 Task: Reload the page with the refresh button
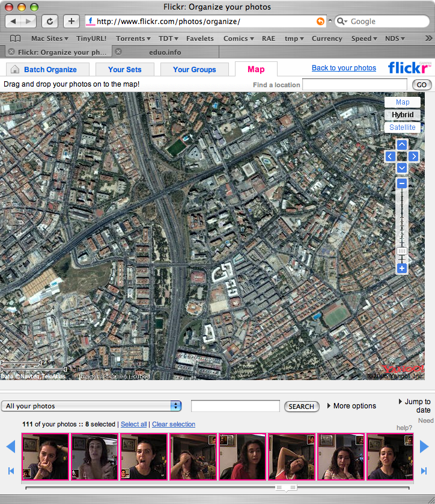50,22
